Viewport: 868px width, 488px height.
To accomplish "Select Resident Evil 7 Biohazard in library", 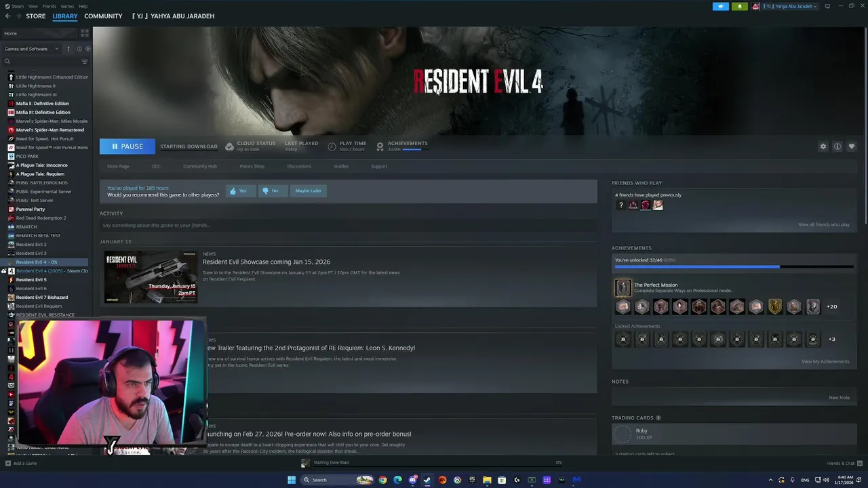I will 42,298.
